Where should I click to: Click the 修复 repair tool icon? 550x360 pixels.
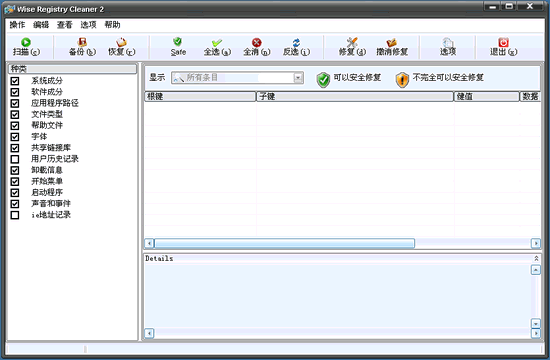click(x=352, y=47)
